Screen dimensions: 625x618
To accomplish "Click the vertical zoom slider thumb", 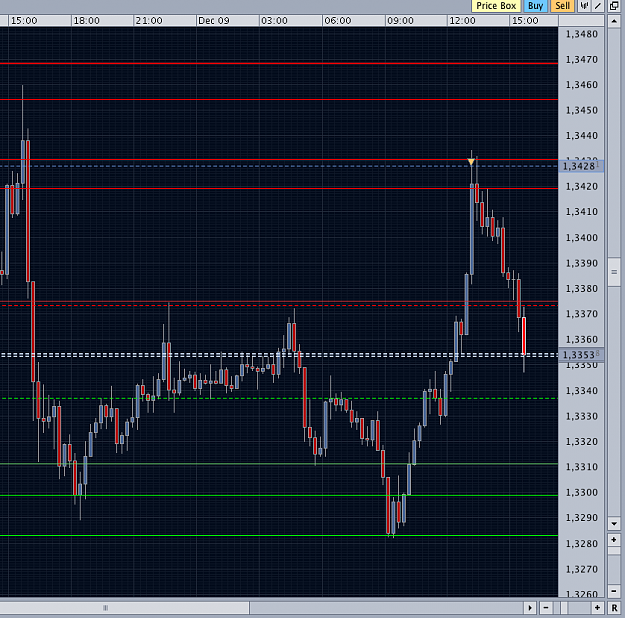I will coord(614,551).
